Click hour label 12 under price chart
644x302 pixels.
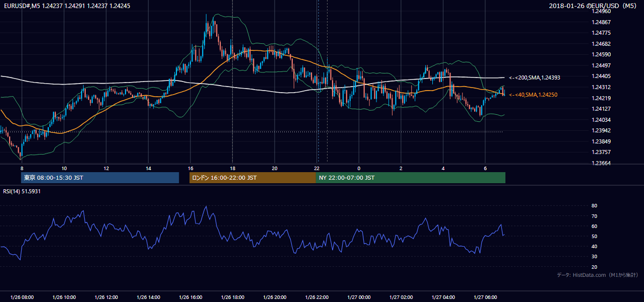106,168
